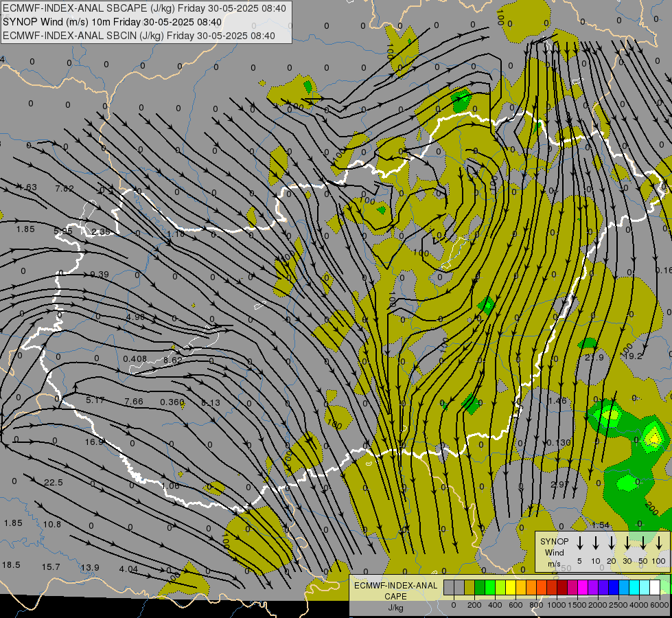672x618 pixels.
Task: Select the sky blue swatch after 2500
Action: (x=624, y=587)
